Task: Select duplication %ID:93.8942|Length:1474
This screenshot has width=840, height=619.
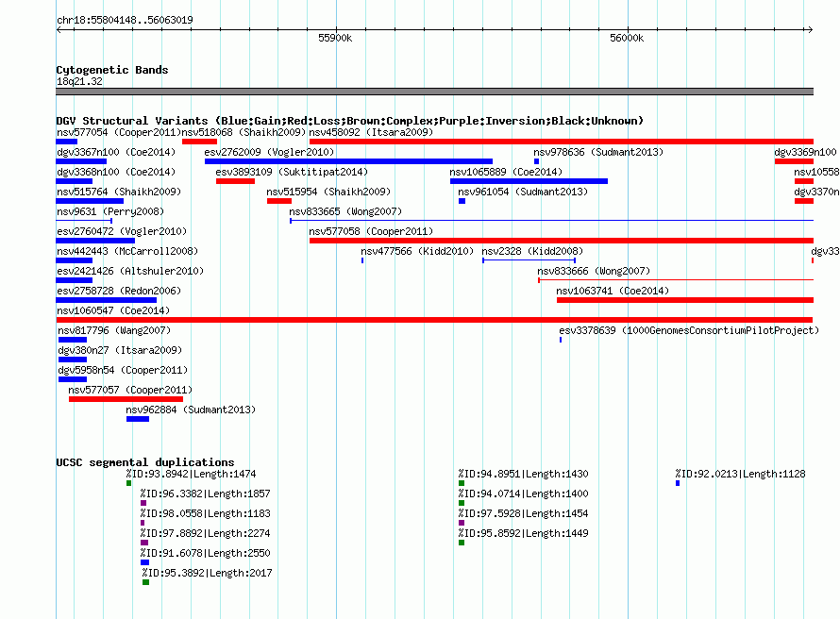Action: pos(191,474)
